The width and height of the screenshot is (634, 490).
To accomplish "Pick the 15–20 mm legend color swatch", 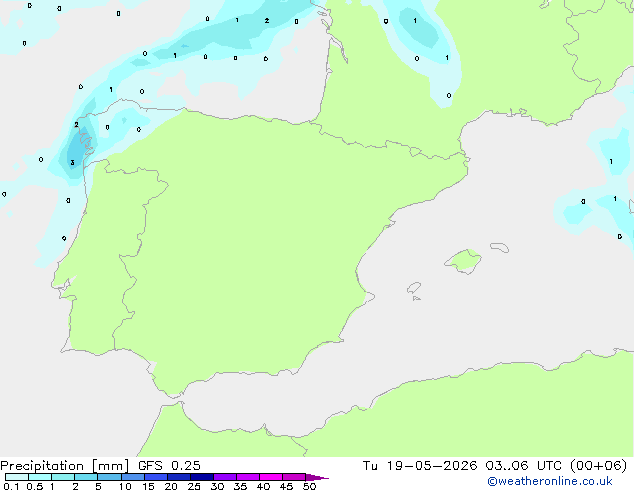I will [156, 477].
